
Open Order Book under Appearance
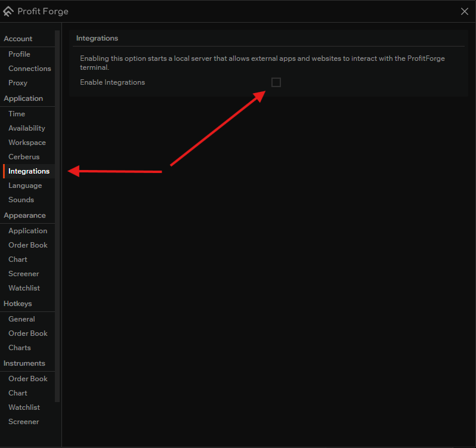click(x=28, y=245)
